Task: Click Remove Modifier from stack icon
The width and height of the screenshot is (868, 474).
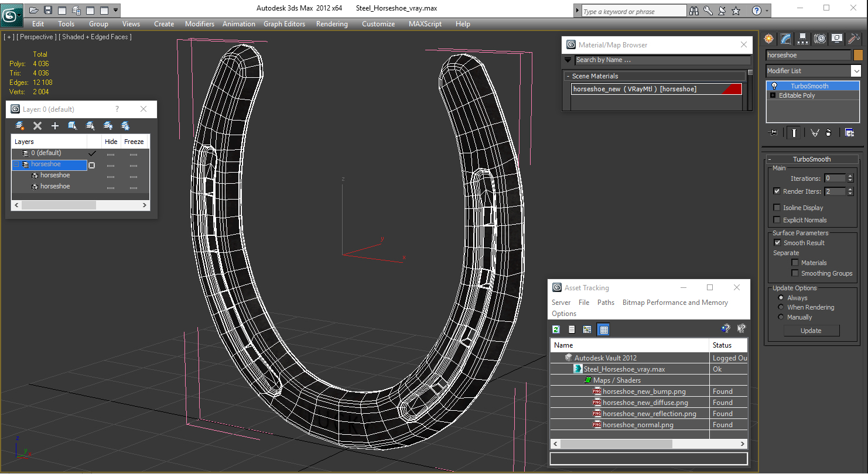Action: [x=828, y=133]
